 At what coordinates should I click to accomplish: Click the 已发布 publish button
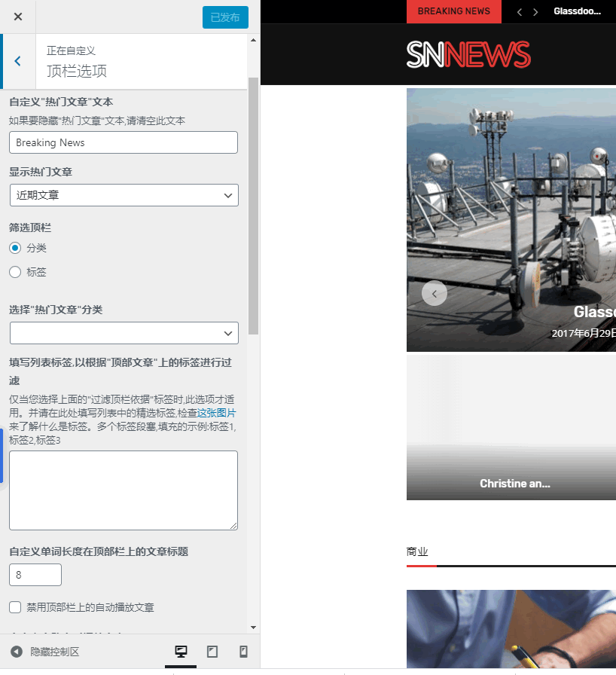click(225, 17)
